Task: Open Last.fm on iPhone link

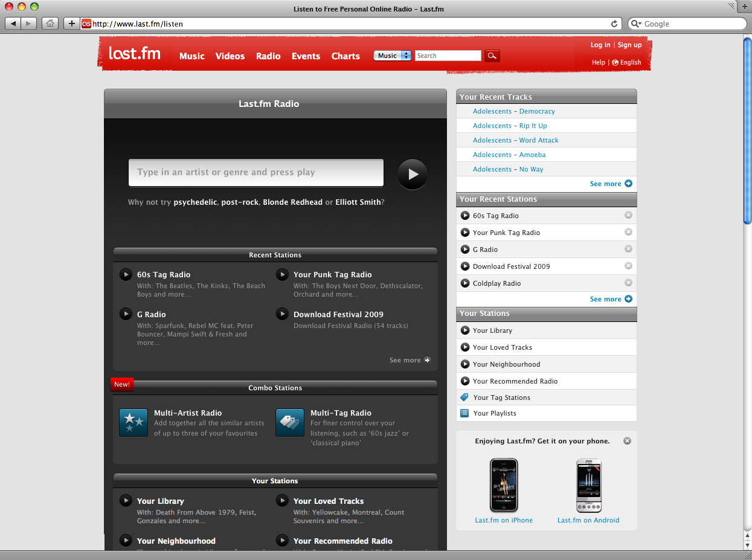Action: click(x=504, y=520)
